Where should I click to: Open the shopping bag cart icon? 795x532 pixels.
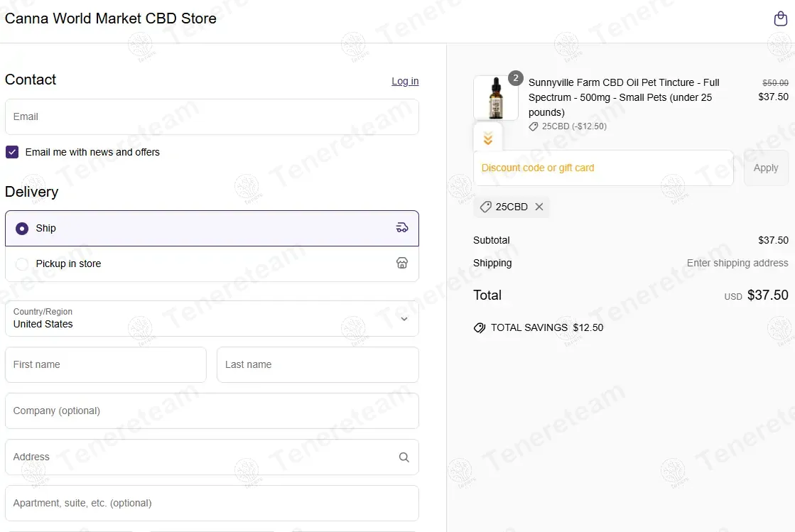780,19
